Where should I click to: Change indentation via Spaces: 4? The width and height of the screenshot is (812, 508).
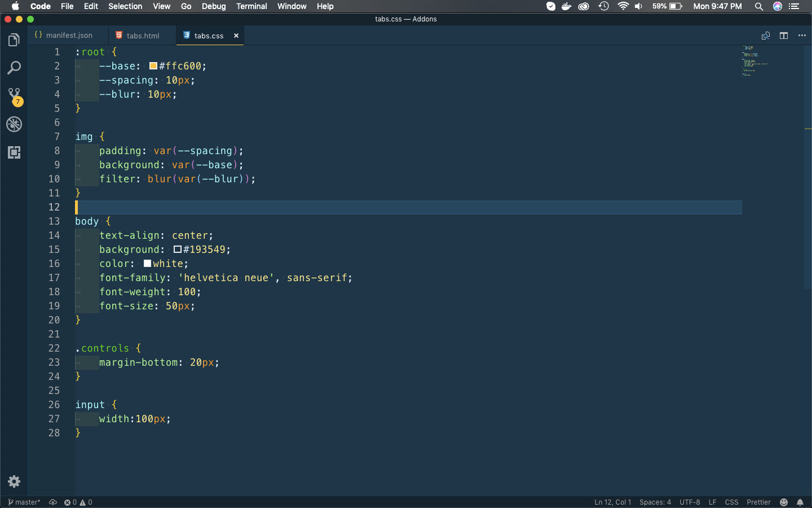655,502
